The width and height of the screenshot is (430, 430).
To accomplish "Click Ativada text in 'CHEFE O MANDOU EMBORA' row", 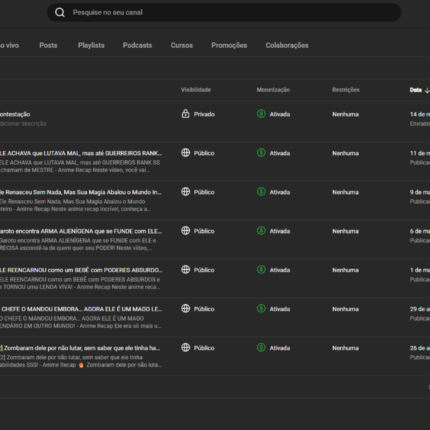I will [280, 309].
